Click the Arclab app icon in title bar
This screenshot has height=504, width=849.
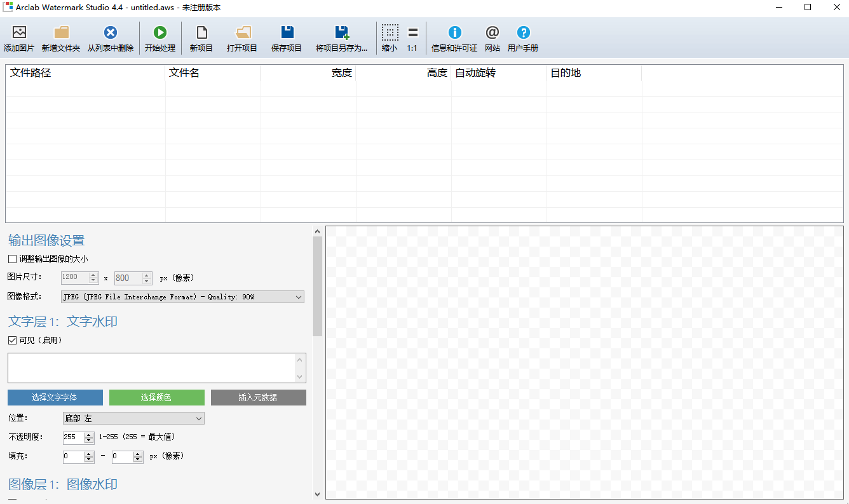[x=8, y=7]
